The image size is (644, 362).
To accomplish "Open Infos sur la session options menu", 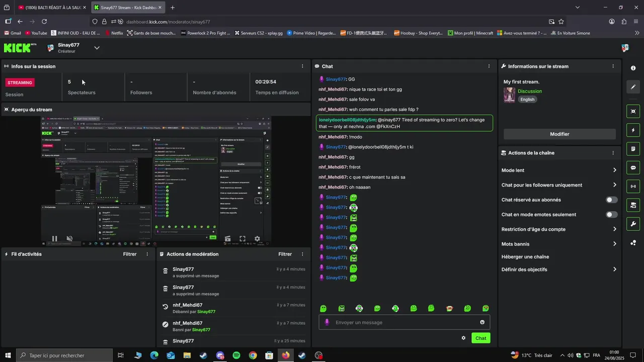I will 302,66.
